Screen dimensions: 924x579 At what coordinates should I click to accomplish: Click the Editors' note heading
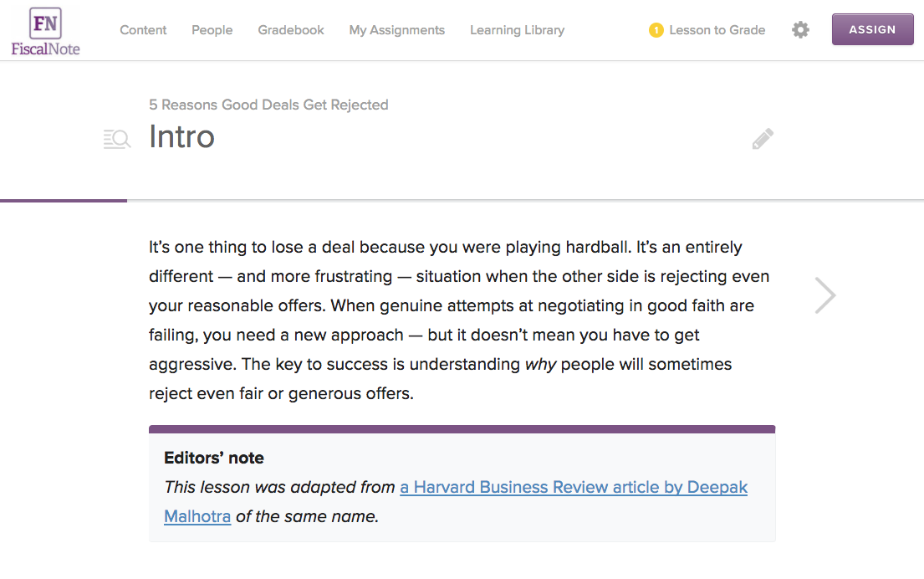[214, 459]
